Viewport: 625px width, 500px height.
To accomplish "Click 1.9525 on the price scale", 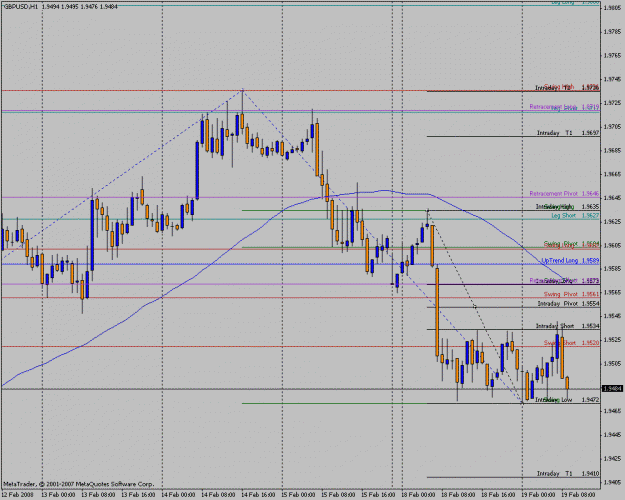I will (x=613, y=340).
